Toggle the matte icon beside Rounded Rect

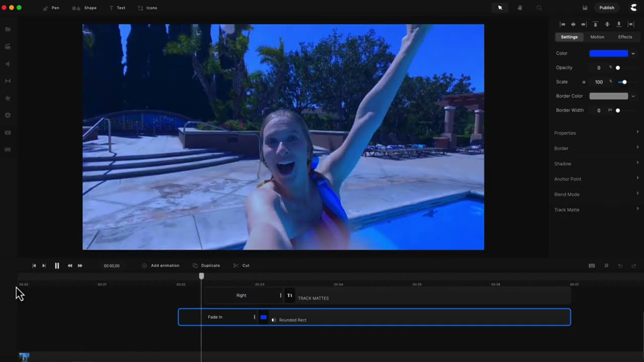coord(274,320)
